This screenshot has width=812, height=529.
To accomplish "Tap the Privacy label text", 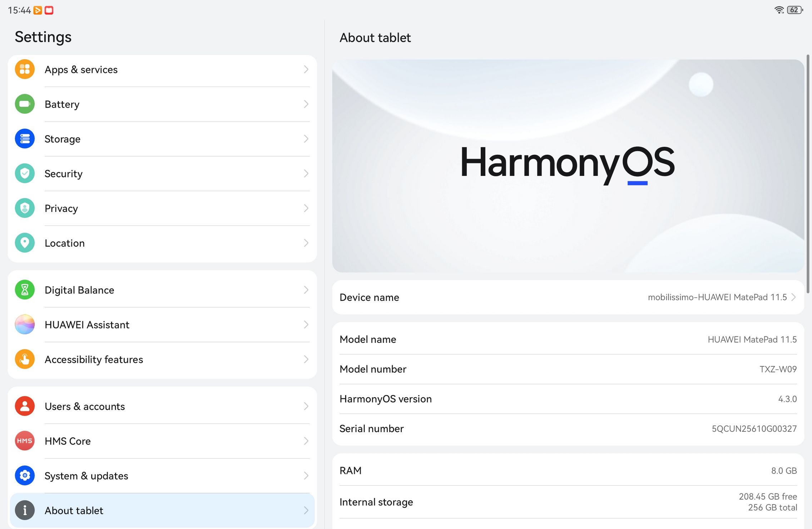I will pyautogui.click(x=61, y=208).
